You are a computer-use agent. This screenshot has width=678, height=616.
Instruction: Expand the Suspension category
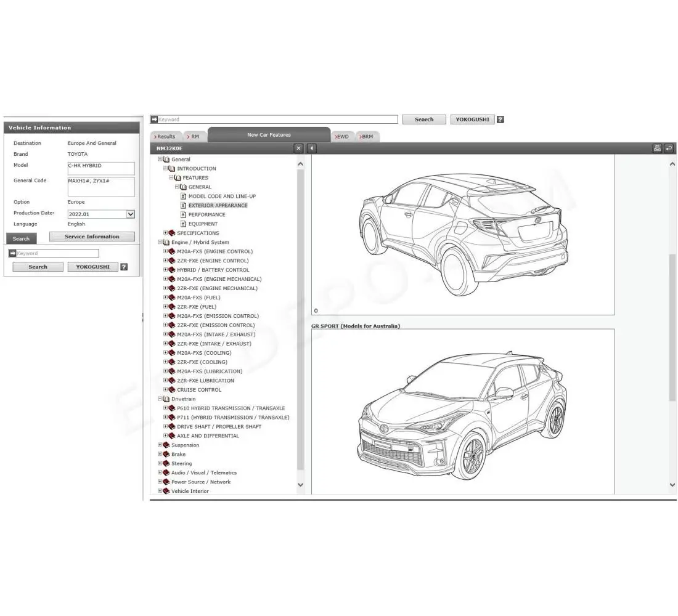[160, 445]
